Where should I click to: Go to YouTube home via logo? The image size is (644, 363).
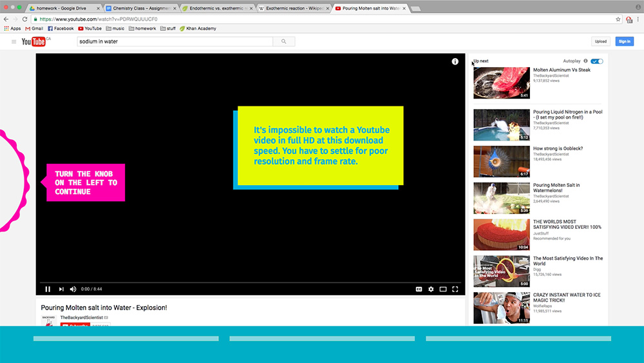click(33, 41)
